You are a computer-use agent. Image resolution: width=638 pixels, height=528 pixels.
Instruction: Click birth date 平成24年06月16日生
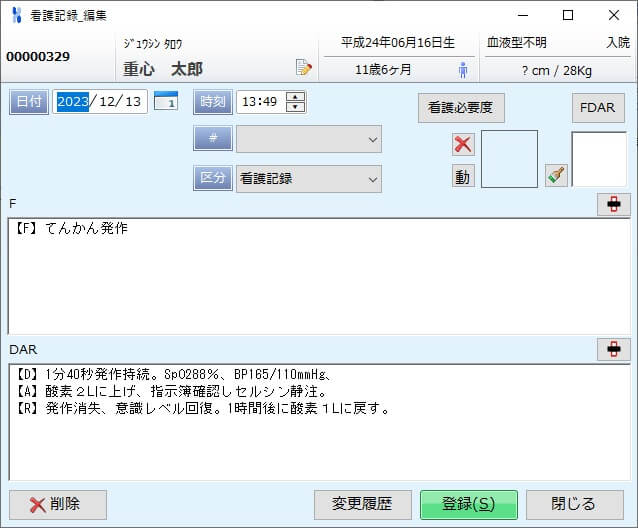pyautogui.click(x=398, y=42)
